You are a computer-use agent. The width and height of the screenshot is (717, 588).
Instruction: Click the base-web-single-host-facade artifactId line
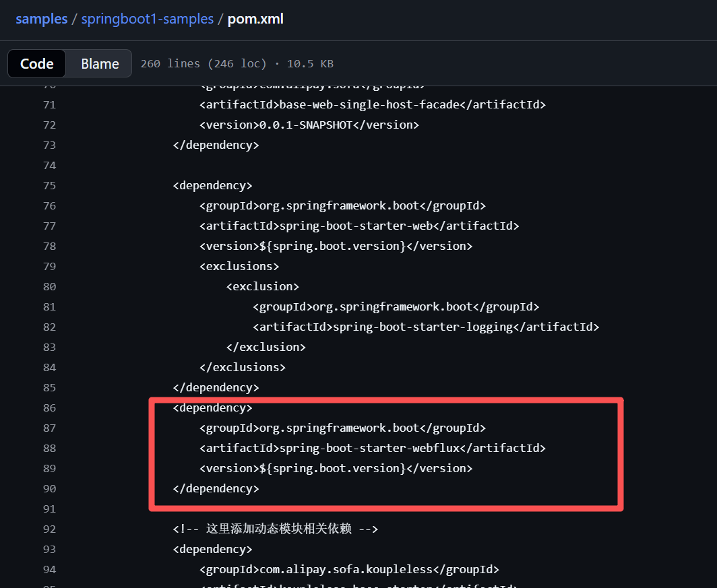pyautogui.click(x=373, y=104)
